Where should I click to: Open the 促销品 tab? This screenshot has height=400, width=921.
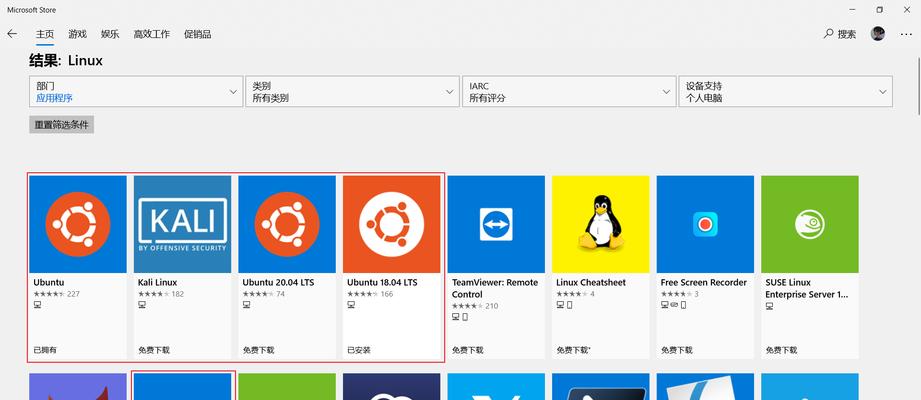197,34
